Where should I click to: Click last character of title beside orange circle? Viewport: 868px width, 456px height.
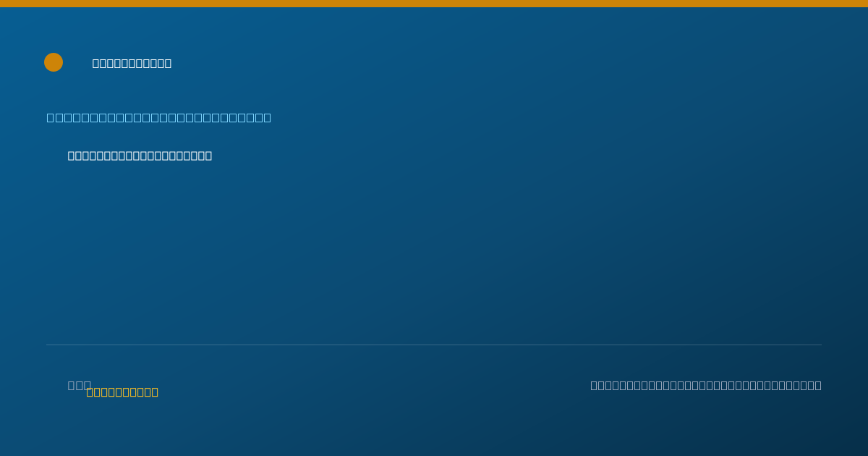click(x=168, y=64)
